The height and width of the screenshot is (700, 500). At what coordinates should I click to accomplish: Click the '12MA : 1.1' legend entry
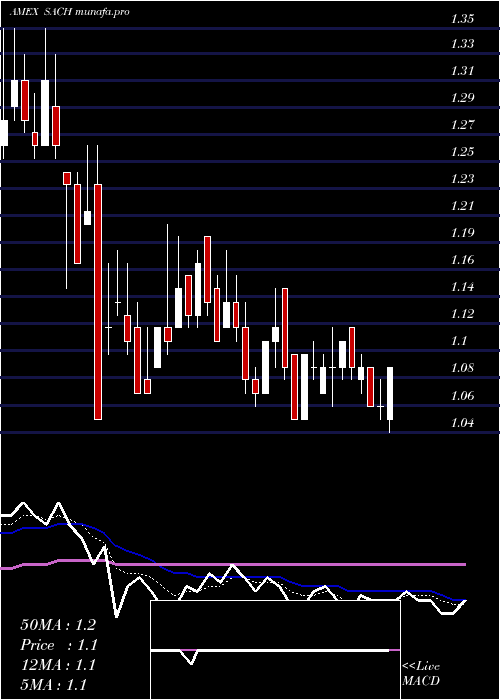pos(58,665)
